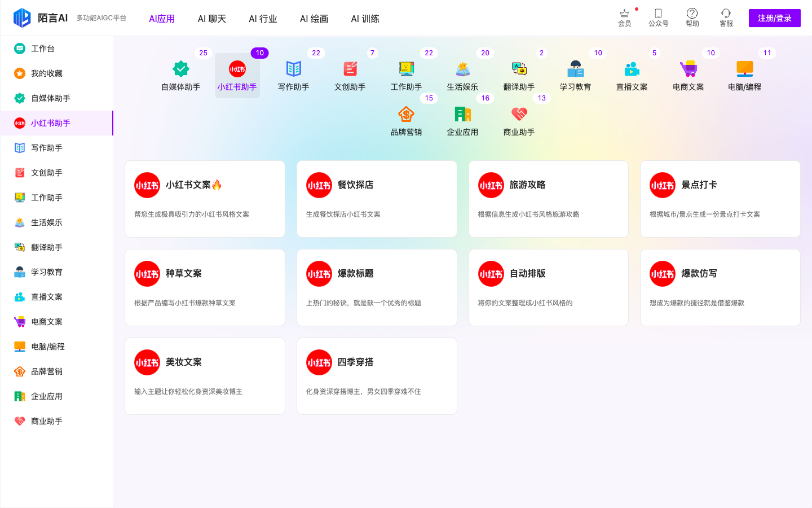The image size is (812, 508).
Task: Click sidebar 我的收藏 star icon
Action: click(20, 73)
